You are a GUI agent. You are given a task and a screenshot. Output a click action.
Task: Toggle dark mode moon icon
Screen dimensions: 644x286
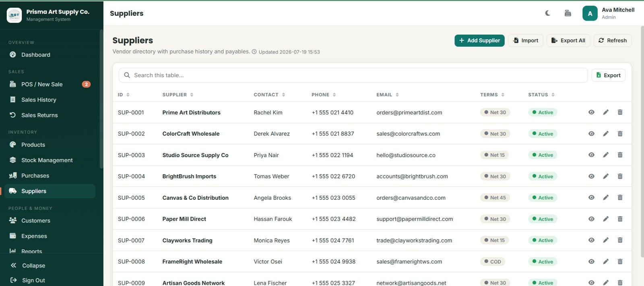548,13
